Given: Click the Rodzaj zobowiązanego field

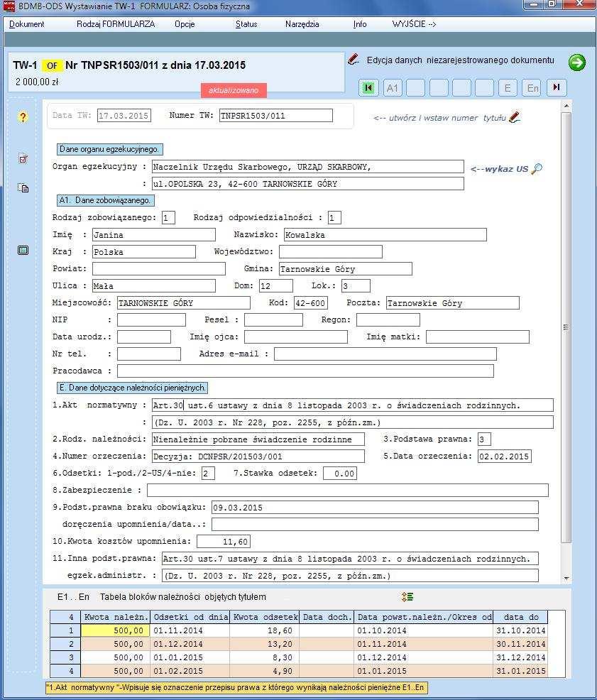Looking at the screenshot, I should (168, 218).
